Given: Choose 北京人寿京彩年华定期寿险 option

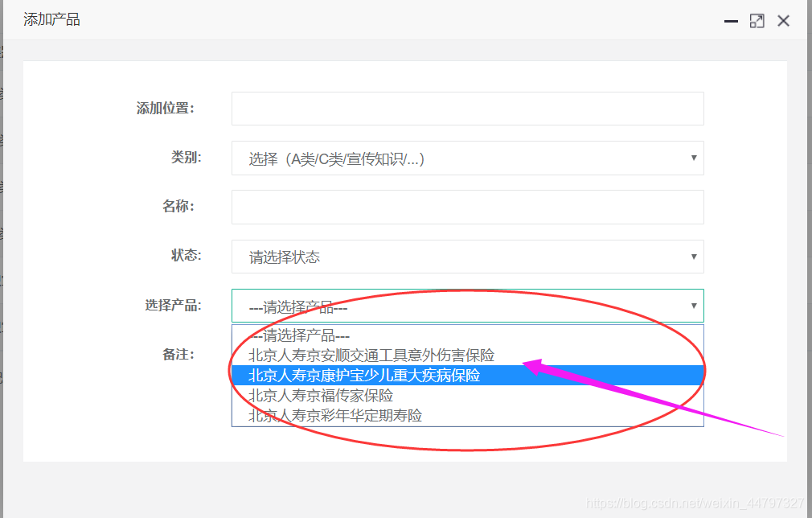Looking at the screenshot, I should (468, 415).
